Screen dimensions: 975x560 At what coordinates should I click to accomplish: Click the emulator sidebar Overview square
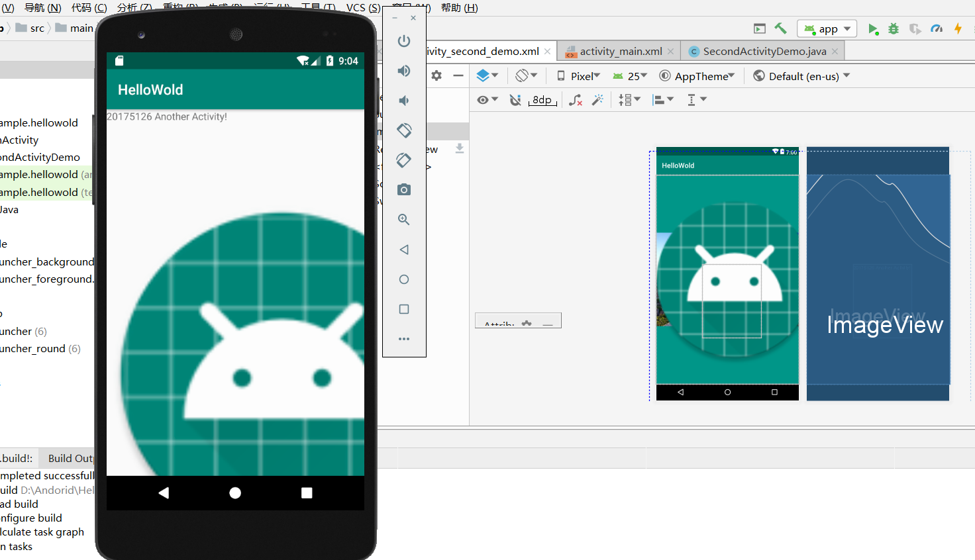coord(404,309)
